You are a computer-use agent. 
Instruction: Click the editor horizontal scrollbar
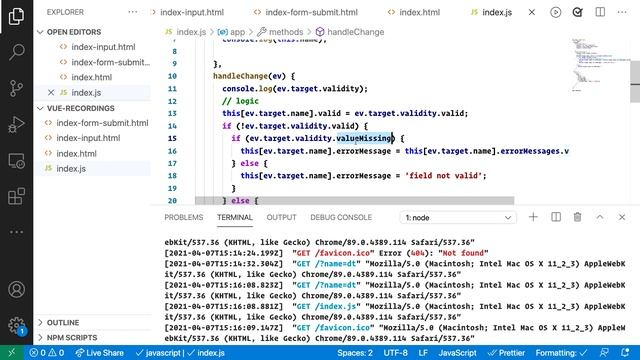pos(354,200)
